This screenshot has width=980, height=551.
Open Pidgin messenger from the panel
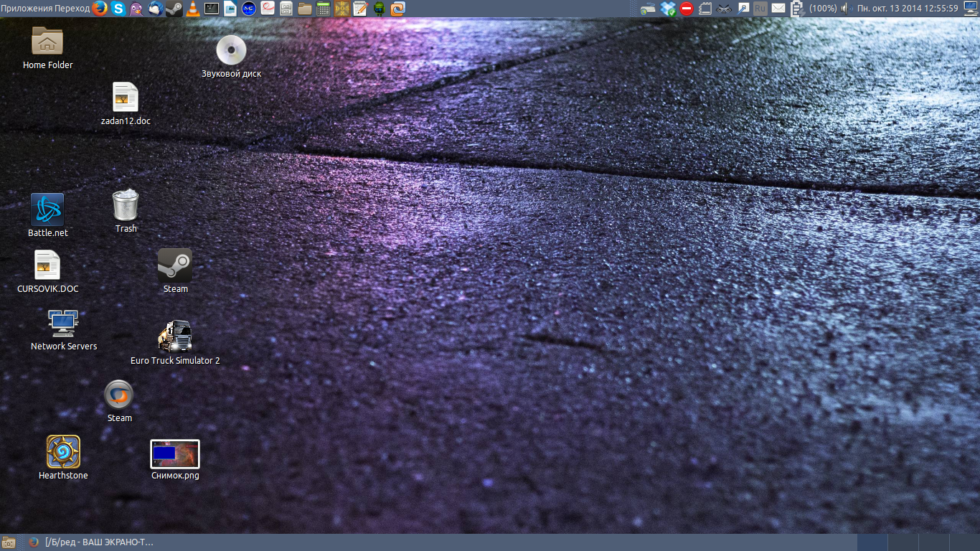pyautogui.click(x=136, y=9)
